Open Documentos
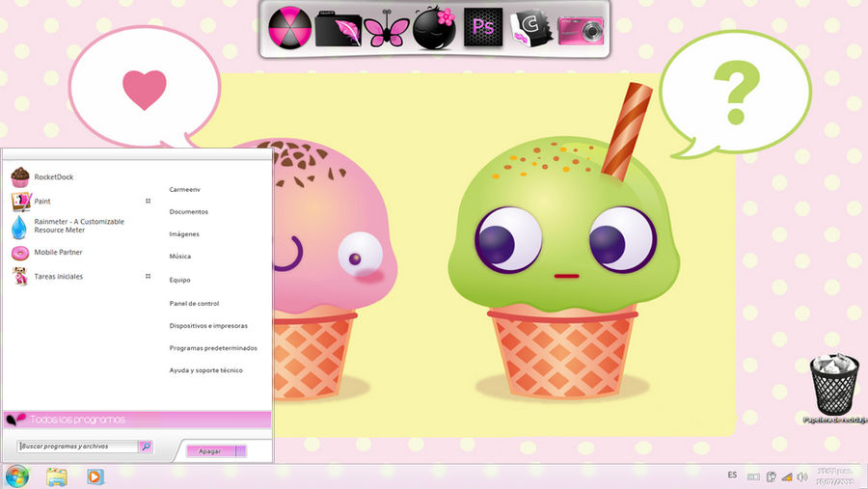 coord(189,211)
